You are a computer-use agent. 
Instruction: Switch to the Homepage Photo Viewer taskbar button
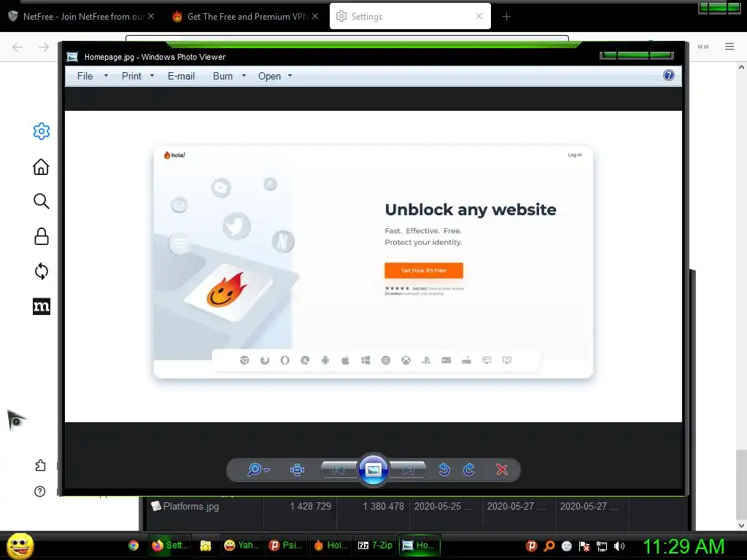[419, 545]
